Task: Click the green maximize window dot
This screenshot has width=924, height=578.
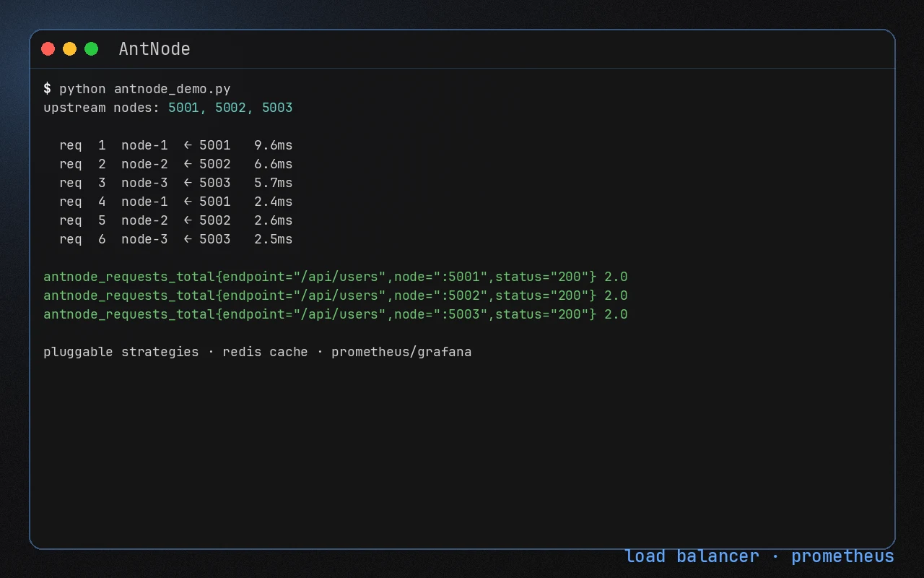Action: pyautogui.click(x=92, y=49)
